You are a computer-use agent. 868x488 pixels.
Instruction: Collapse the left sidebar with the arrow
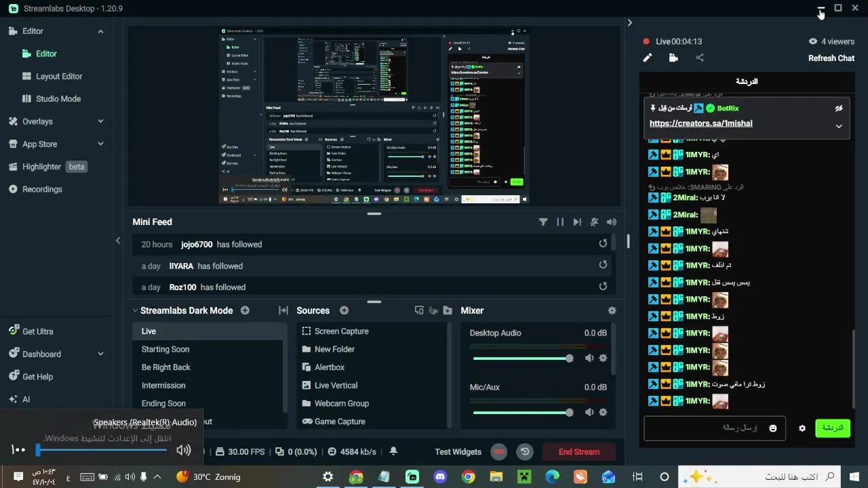click(x=118, y=241)
